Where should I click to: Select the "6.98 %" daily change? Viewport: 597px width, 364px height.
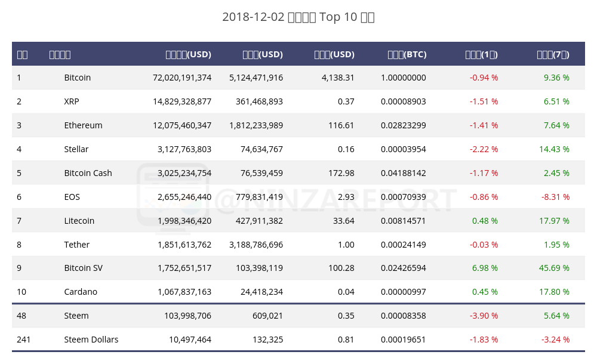(x=485, y=268)
